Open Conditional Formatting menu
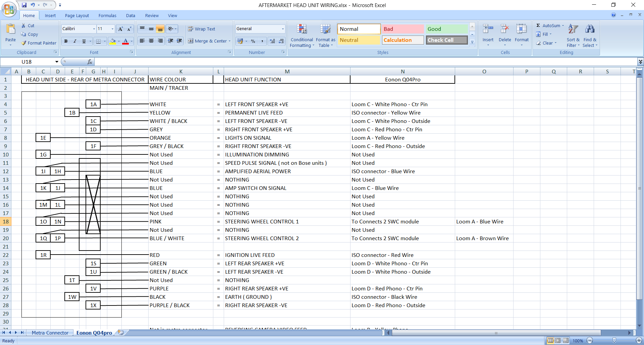This screenshot has height=345, width=644. click(302, 36)
